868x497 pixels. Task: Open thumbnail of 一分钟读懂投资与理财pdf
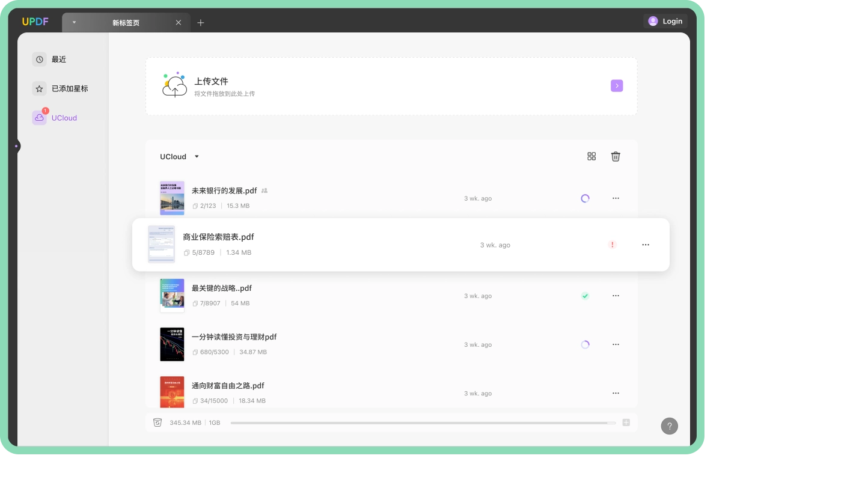coord(172,344)
